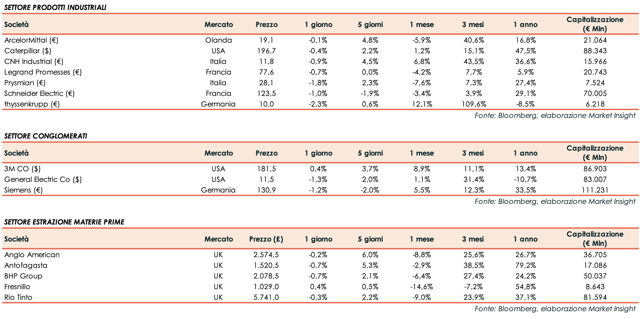This screenshot has width=644, height=319.
Task: Click the Settore Conglomerati section title
Action: [45, 136]
